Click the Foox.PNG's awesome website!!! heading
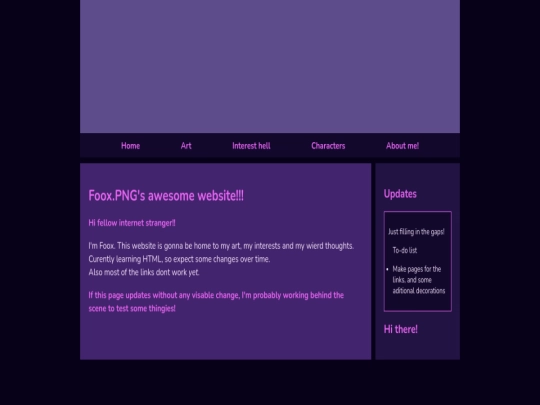The width and height of the screenshot is (540, 405). pos(166,196)
